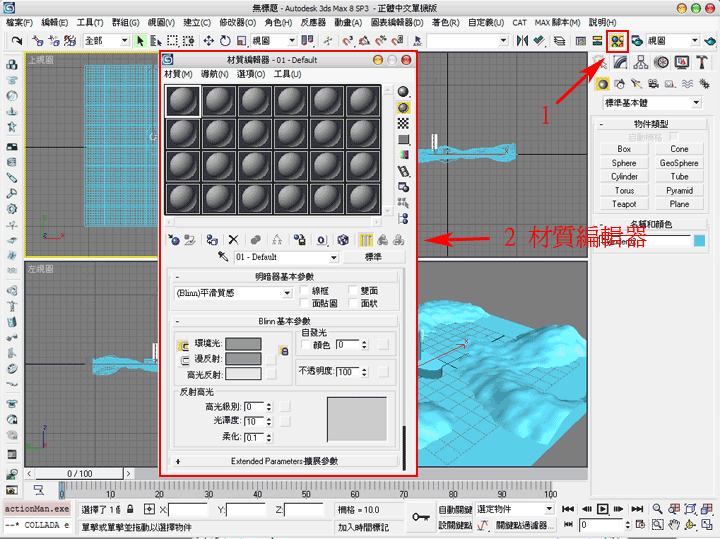
Task: Enable self-illumination 顏色 checkbox
Action: click(305, 344)
